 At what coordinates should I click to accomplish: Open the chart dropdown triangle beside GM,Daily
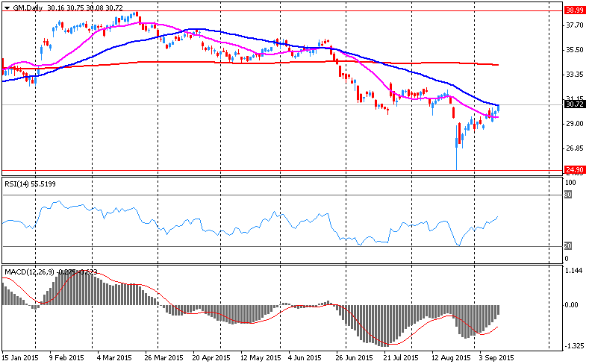(7, 8)
